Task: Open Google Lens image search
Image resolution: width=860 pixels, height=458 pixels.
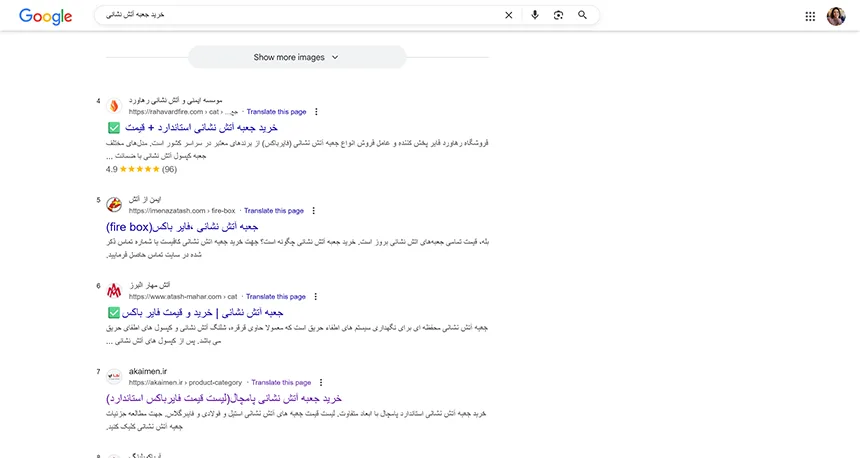Action: 558,15
